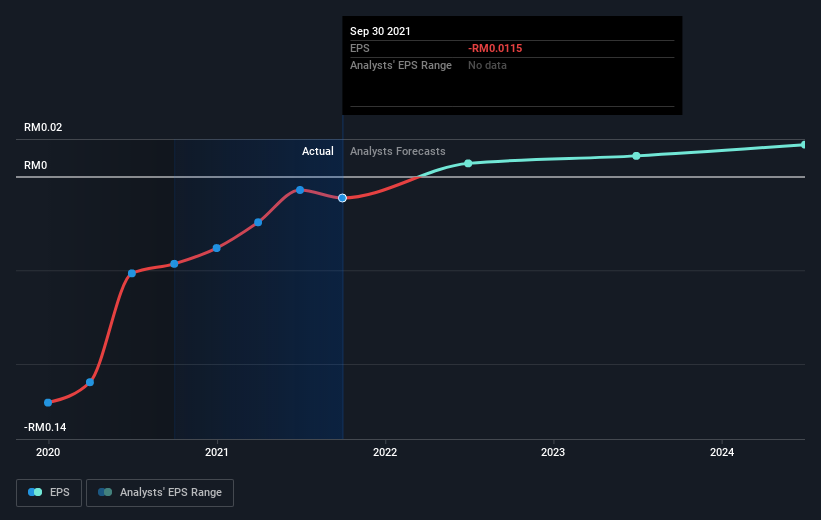
Task: Select the EPS data point above 2021 mark
Action: pos(217,248)
